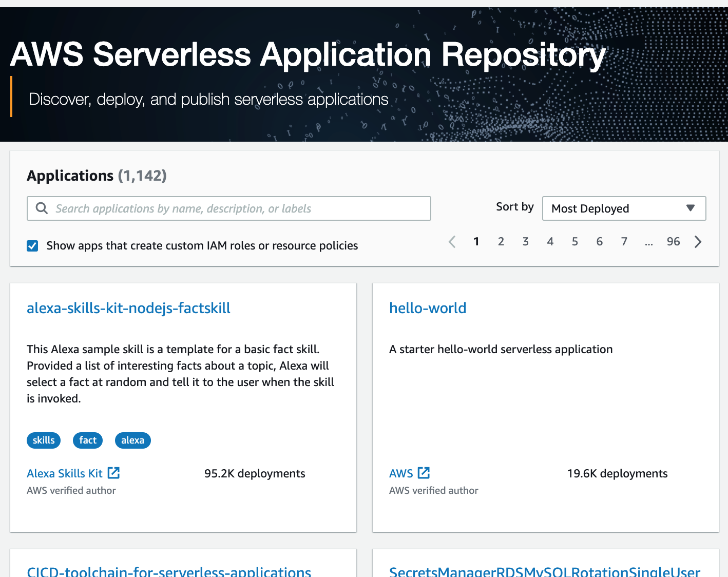Go to page 7
728x577 pixels.
click(x=624, y=242)
